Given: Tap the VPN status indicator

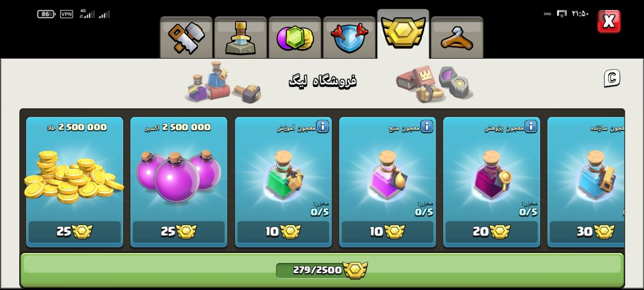Looking at the screenshot, I should coord(67,14).
